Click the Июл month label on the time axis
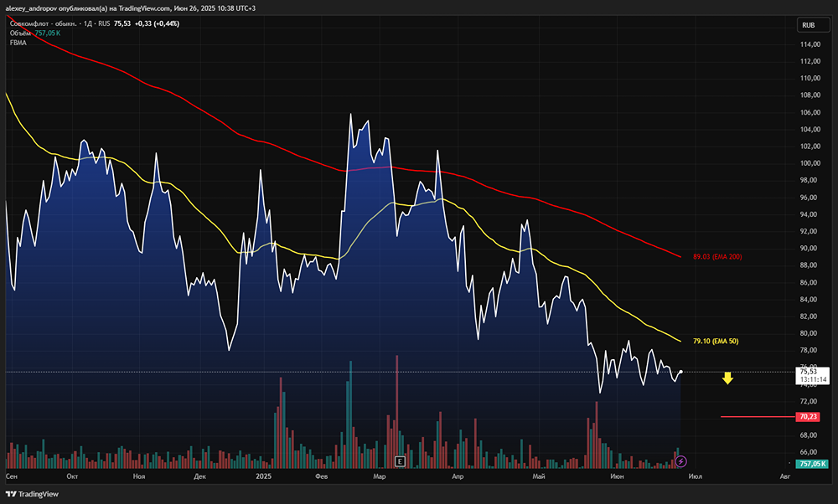Screen dimensions: 838x504 click(695, 476)
